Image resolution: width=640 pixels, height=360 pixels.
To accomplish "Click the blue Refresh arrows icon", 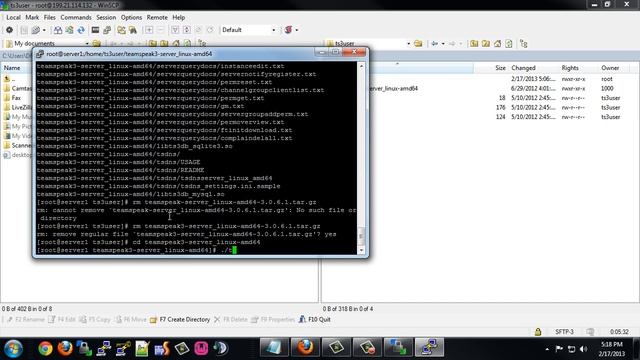I will click(81, 30).
